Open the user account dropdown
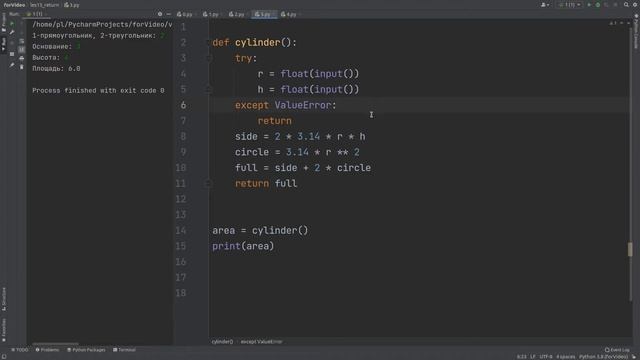The height and width of the screenshot is (360, 640). click(545, 5)
